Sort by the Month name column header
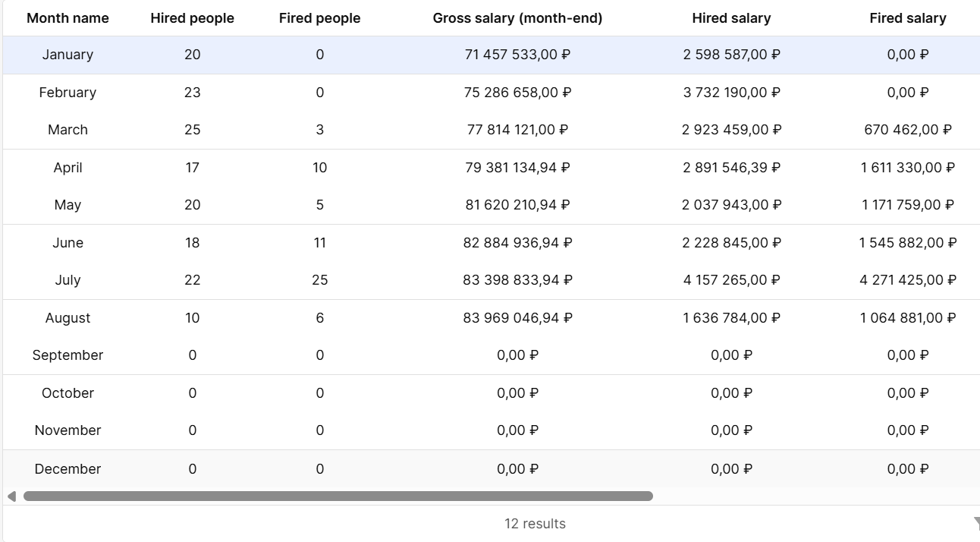 coord(68,18)
